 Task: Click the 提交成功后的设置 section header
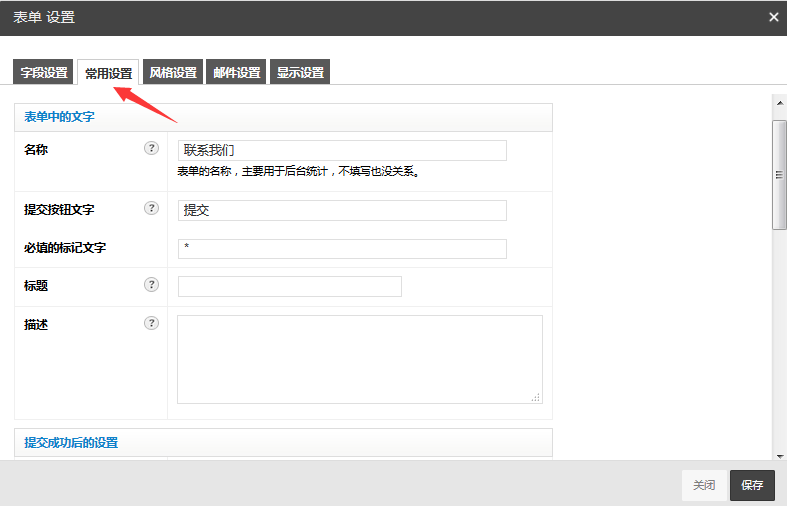pos(284,443)
